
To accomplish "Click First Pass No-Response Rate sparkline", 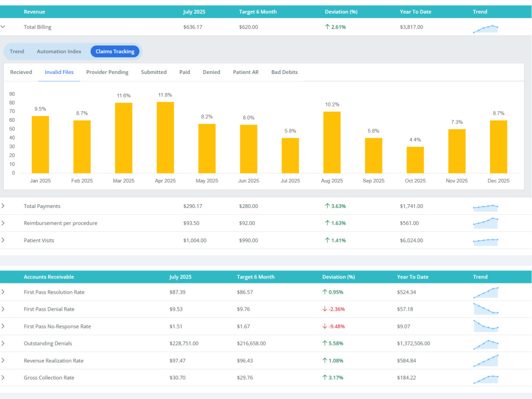I will coord(486,326).
